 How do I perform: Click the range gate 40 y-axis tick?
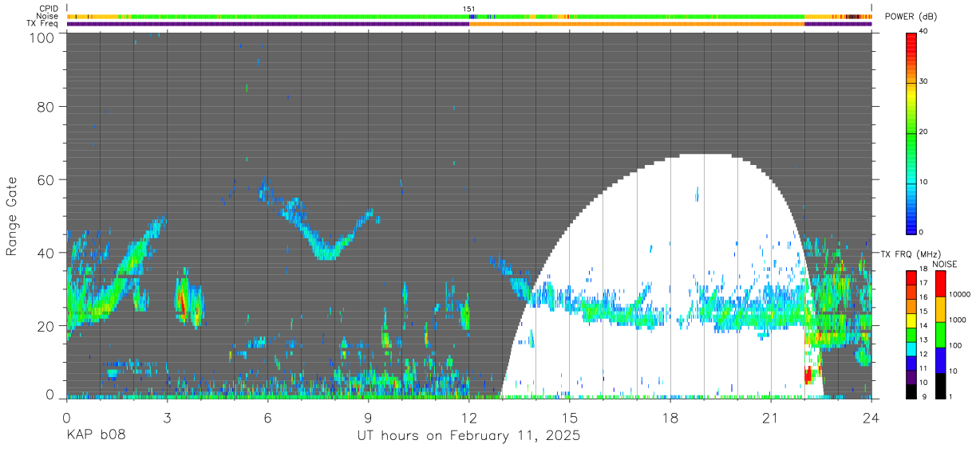pos(45,253)
